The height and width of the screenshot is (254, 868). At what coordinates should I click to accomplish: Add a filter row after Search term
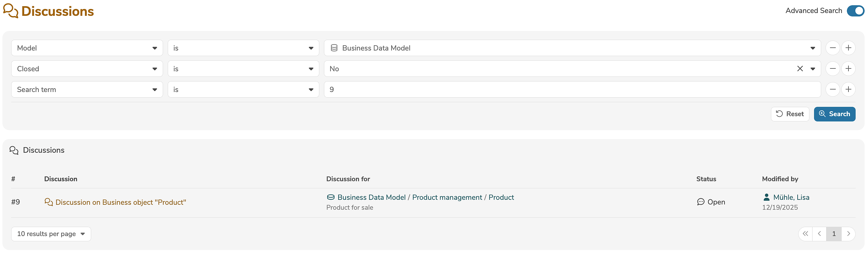848,90
